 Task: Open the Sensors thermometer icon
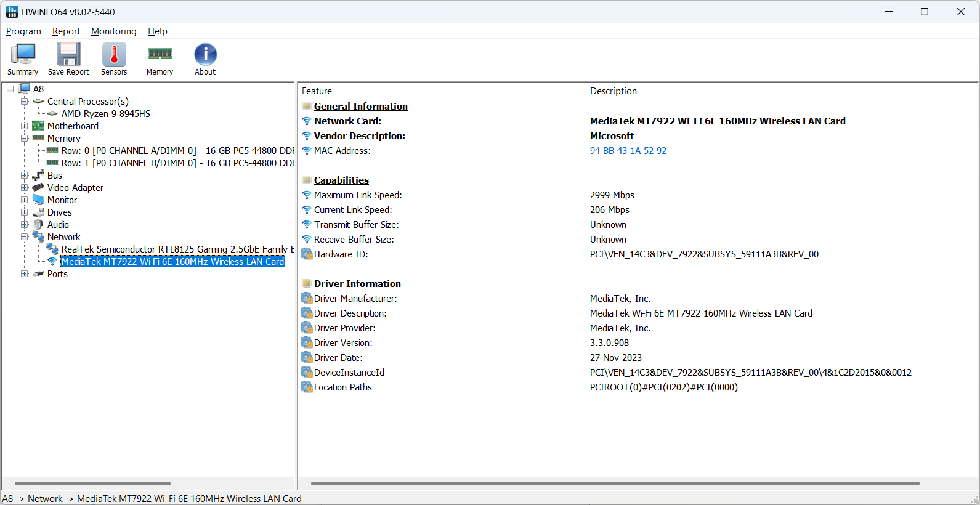pos(114,55)
